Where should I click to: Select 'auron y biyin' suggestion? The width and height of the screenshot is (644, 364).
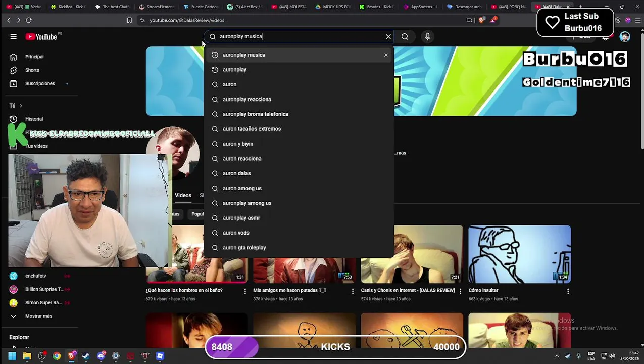pos(299,144)
